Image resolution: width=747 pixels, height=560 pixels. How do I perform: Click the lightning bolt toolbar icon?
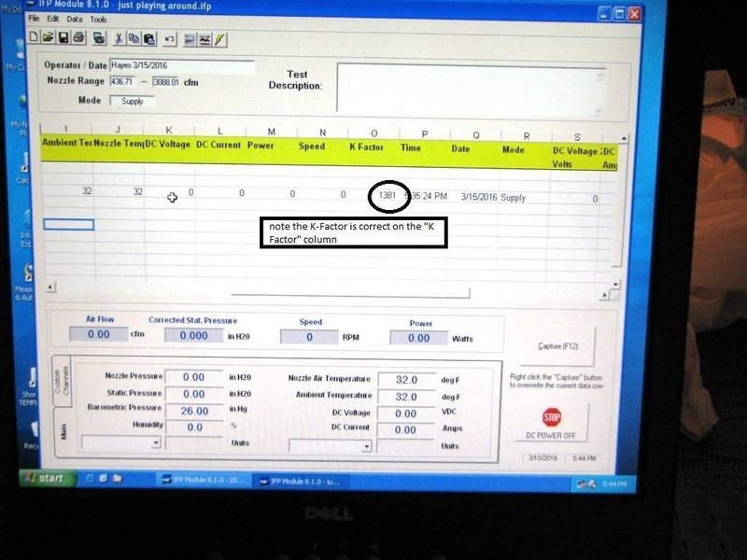(219, 39)
